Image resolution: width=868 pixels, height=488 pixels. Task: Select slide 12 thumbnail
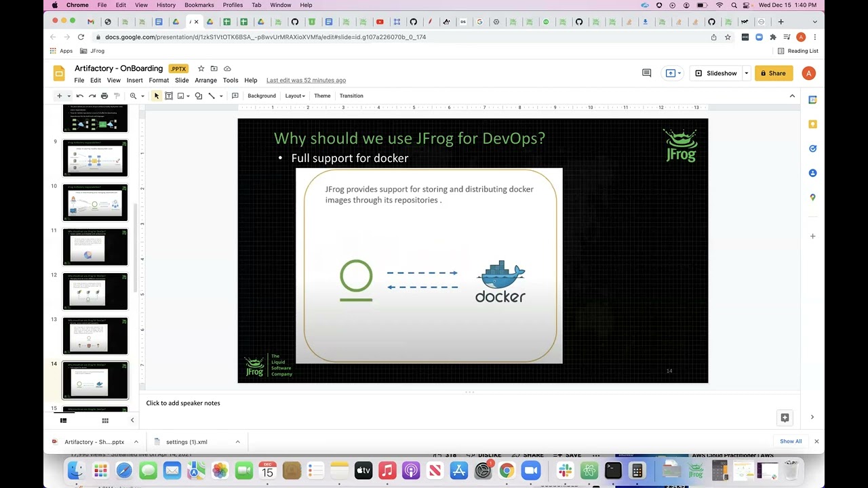click(x=95, y=291)
